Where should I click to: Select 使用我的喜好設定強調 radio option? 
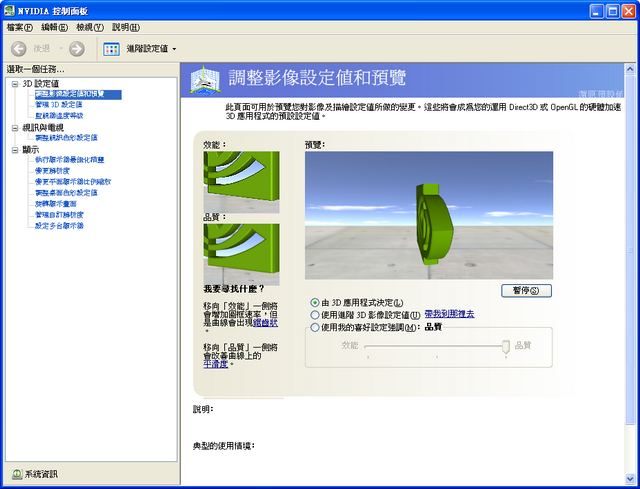tap(315, 327)
